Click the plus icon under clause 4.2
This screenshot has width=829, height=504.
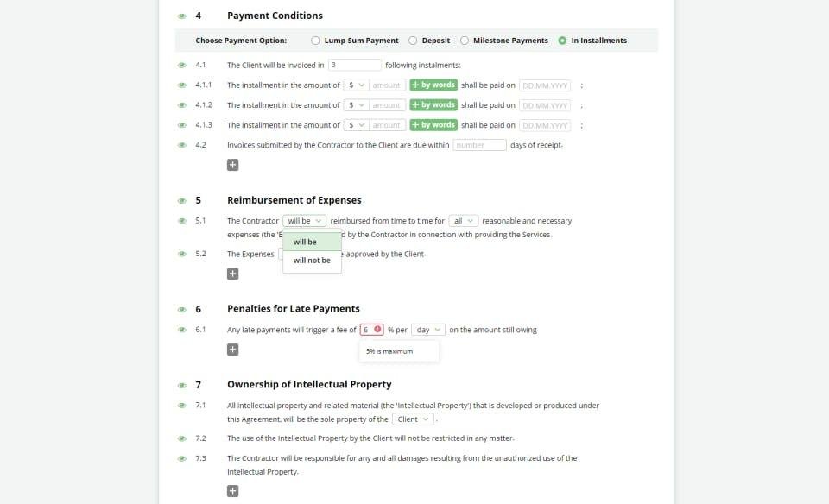tap(233, 165)
